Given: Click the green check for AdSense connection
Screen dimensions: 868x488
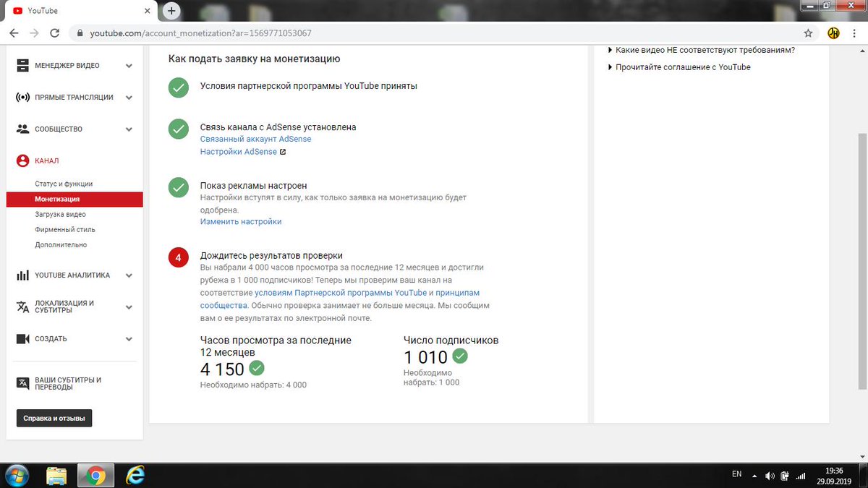Looking at the screenshot, I should coord(178,129).
